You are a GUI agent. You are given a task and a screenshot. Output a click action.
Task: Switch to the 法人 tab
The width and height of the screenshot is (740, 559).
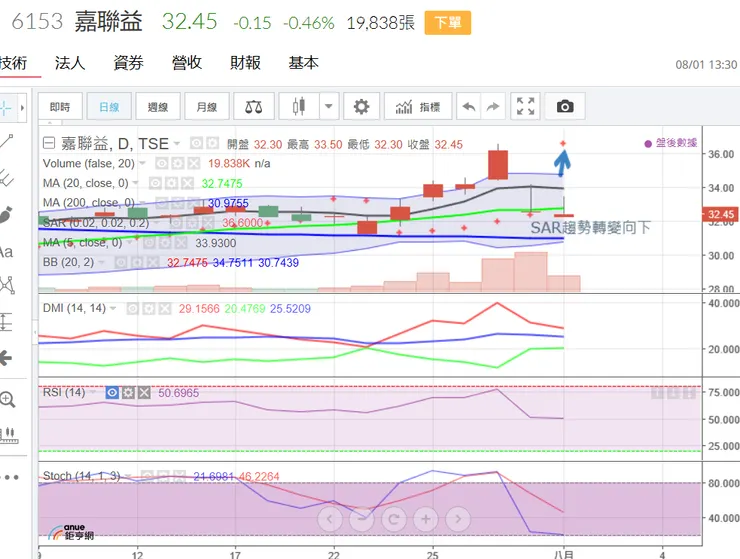[70, 63]
